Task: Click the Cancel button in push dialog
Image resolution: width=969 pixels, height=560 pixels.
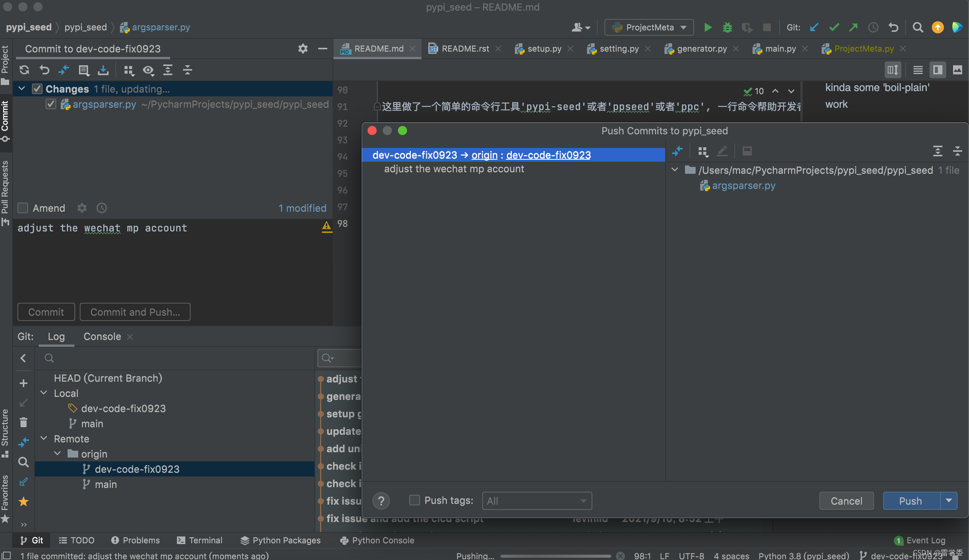Action: (x=846, y=501)
